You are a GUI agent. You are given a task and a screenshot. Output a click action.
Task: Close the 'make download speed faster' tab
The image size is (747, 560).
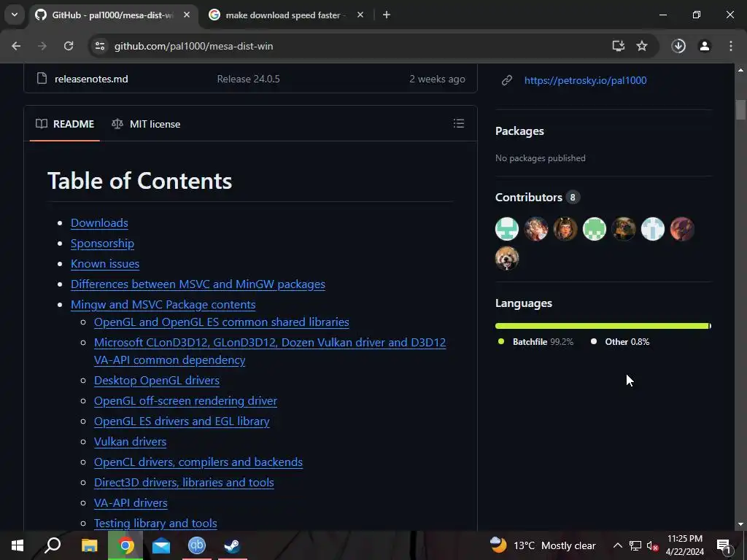pos(360,15)
